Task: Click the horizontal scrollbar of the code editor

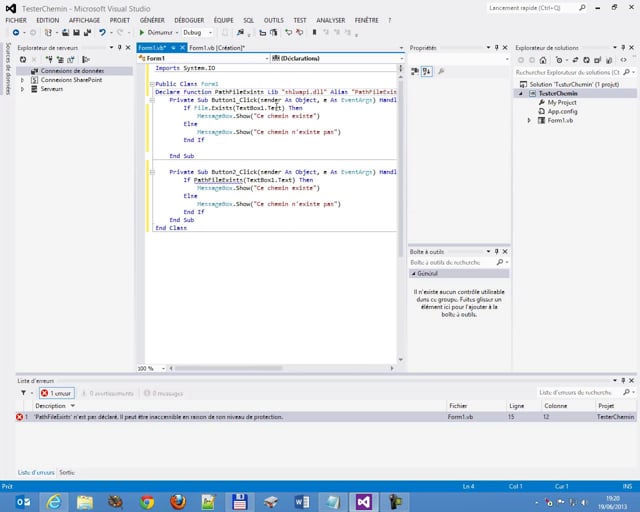Action: tap(229, 368)
